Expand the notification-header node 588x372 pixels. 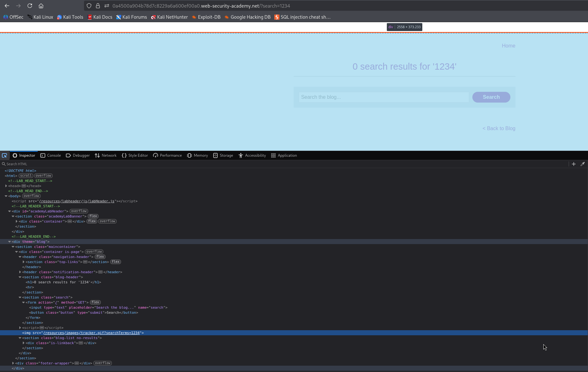[x=20, y=272]
